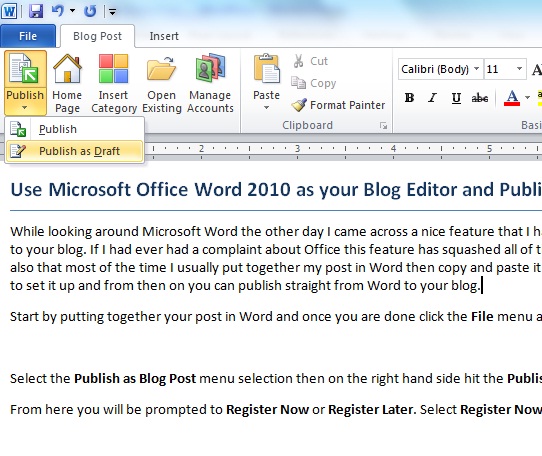
Task: Click the Publish menu item's document icon
Action: click(x=18, y=129)
